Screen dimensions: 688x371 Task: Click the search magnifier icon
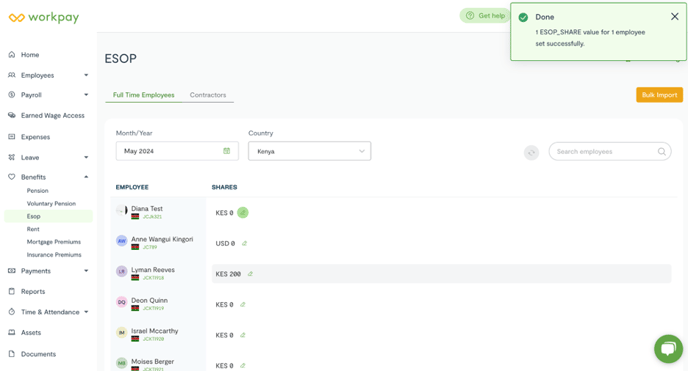(662, 151)
